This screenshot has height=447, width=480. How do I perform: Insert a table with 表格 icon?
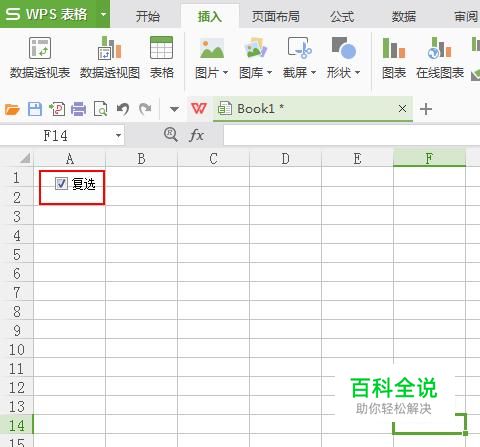(x=162, y=58)
